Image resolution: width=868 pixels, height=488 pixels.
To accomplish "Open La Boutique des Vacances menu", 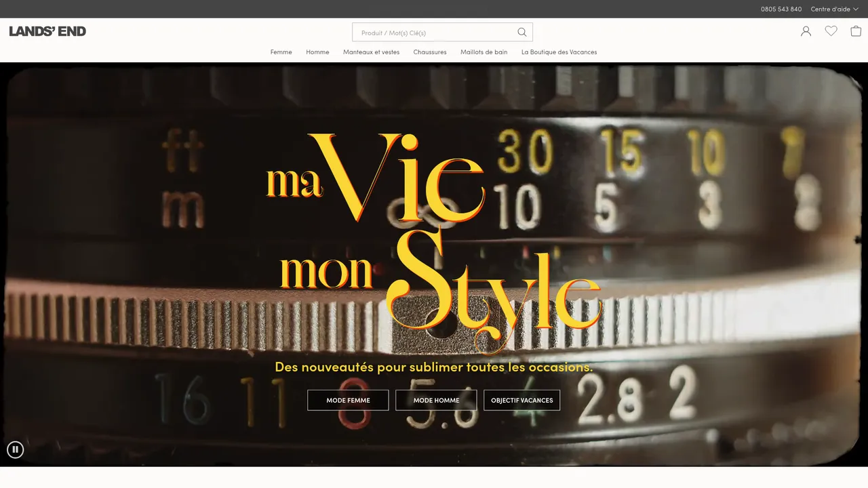I will 559,52.
